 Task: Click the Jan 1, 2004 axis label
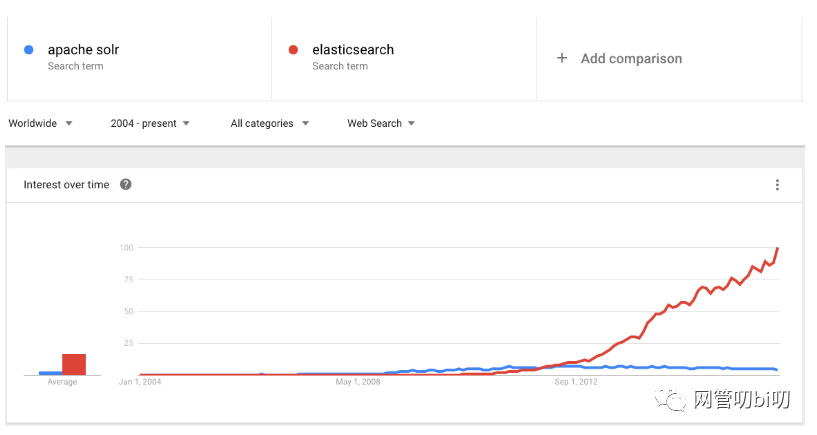(x=139, y=381)
